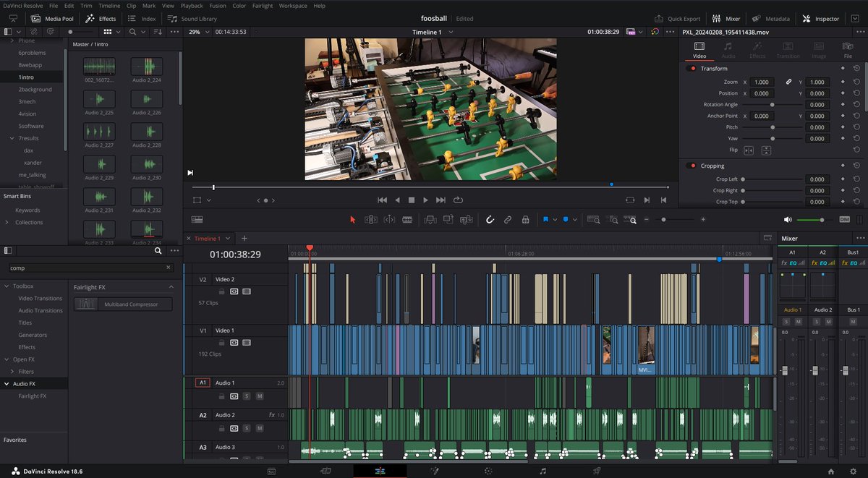Select the arrow Selection Mode tool
Viewport: 868px width, 478px height.
tap(353, 219)
